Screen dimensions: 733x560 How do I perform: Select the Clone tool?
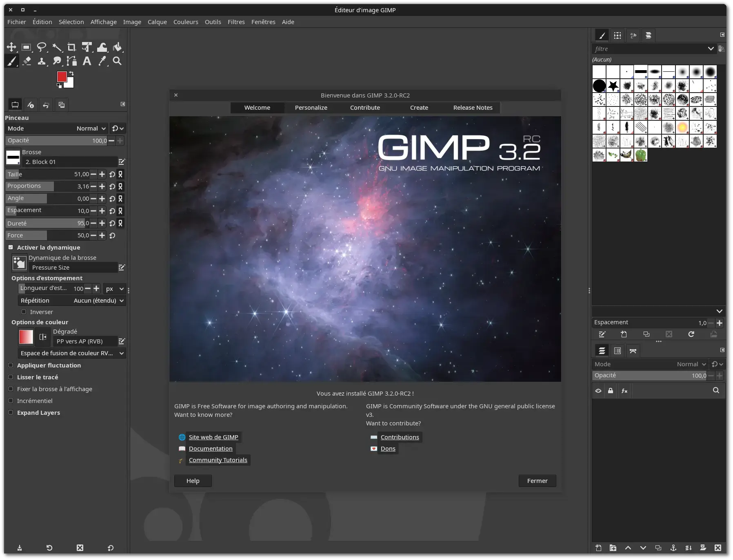(x=42, y=61)
